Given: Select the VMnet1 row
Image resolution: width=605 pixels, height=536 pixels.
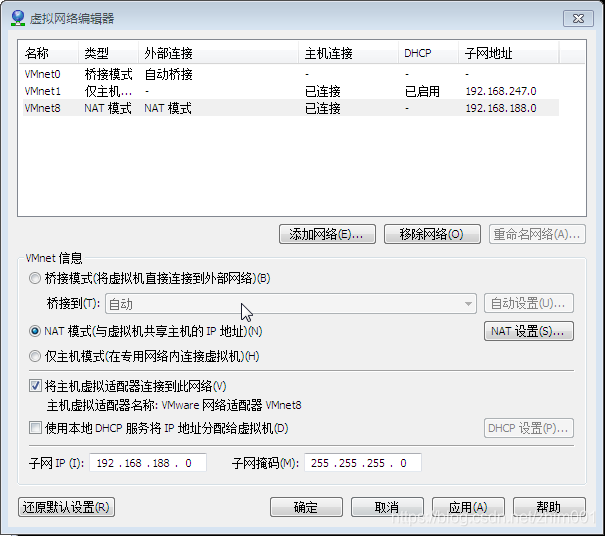Looking at the screenshot, I should pos(291,91).
